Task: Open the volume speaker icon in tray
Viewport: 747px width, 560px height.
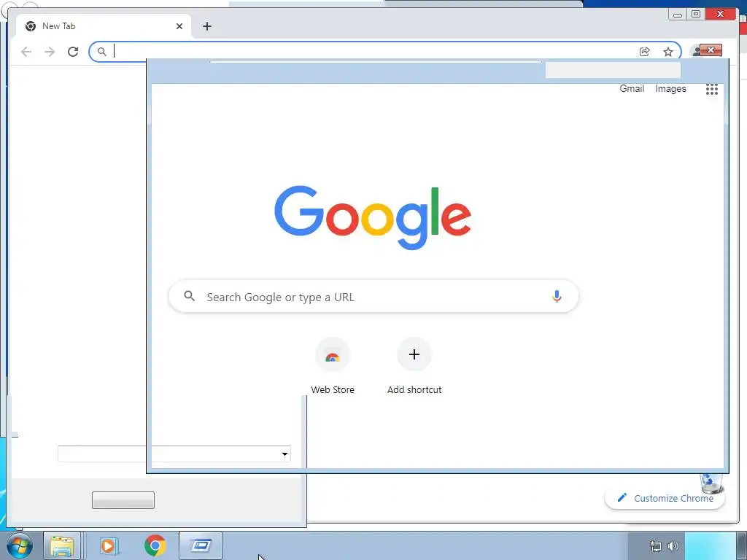Action: click(673, 546)
